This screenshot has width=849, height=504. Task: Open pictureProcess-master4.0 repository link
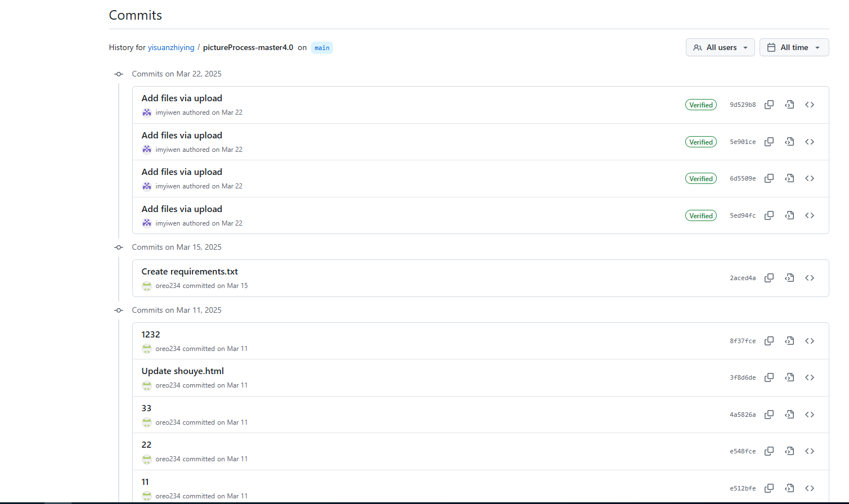click(248, 47)
